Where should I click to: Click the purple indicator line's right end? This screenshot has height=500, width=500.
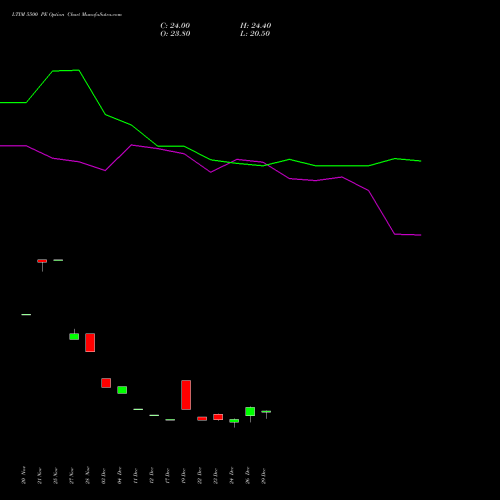tap(421, 235)
